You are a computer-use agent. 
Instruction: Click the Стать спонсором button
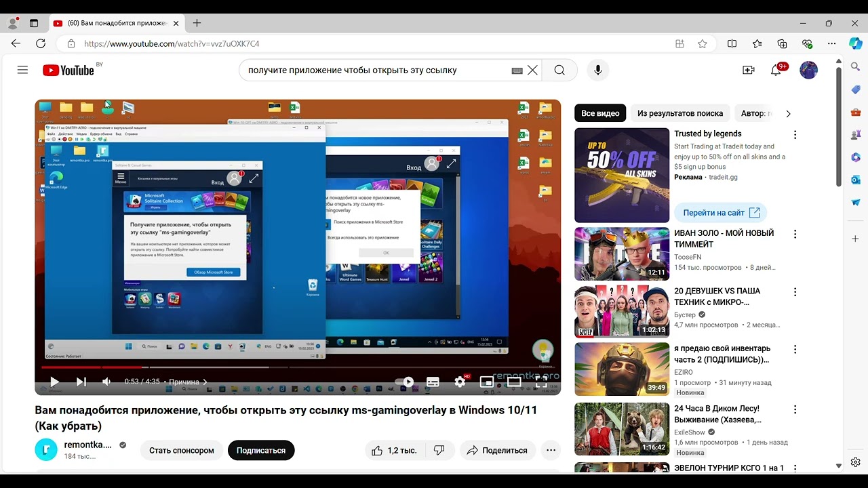(182, 450)
